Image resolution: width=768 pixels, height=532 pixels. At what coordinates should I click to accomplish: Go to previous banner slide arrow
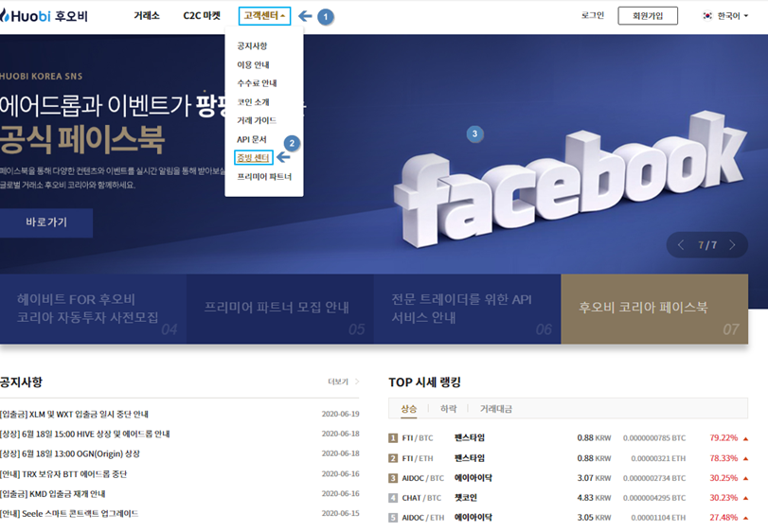point(681,245)
